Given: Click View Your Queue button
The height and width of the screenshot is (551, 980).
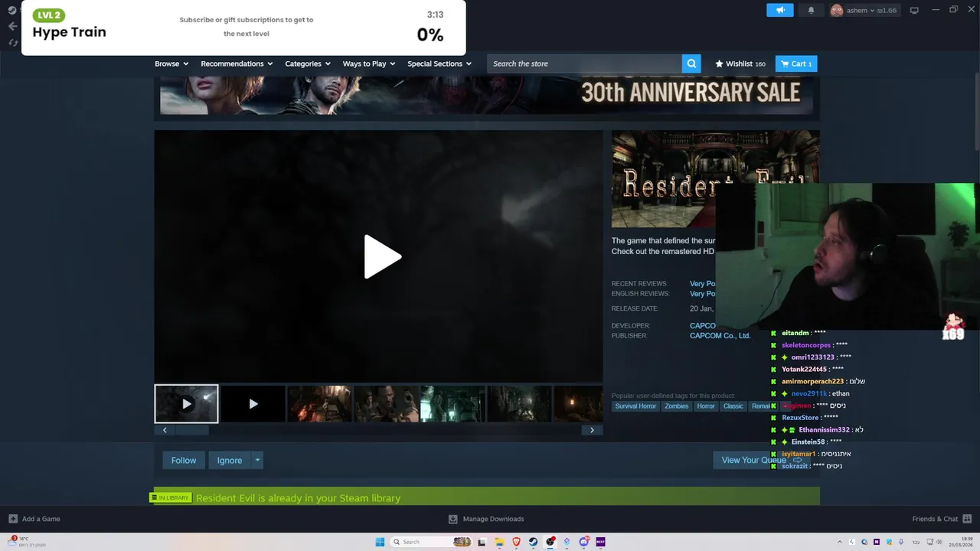Looking at the screenshot, I should point(761,460).
